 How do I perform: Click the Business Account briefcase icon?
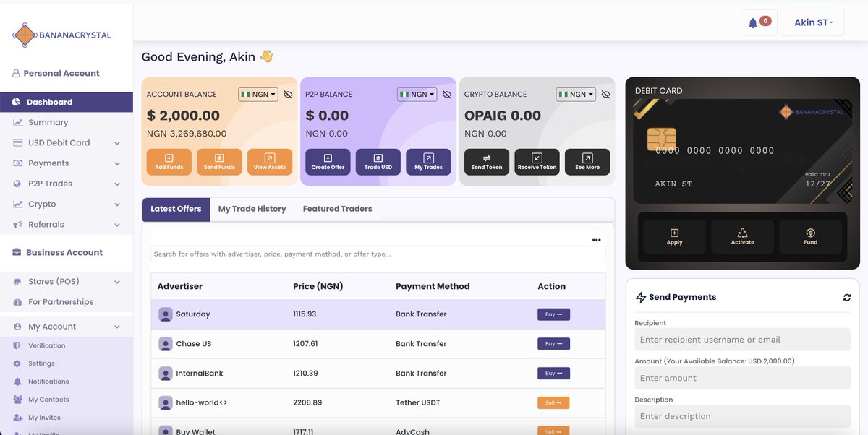coord(17,252)
